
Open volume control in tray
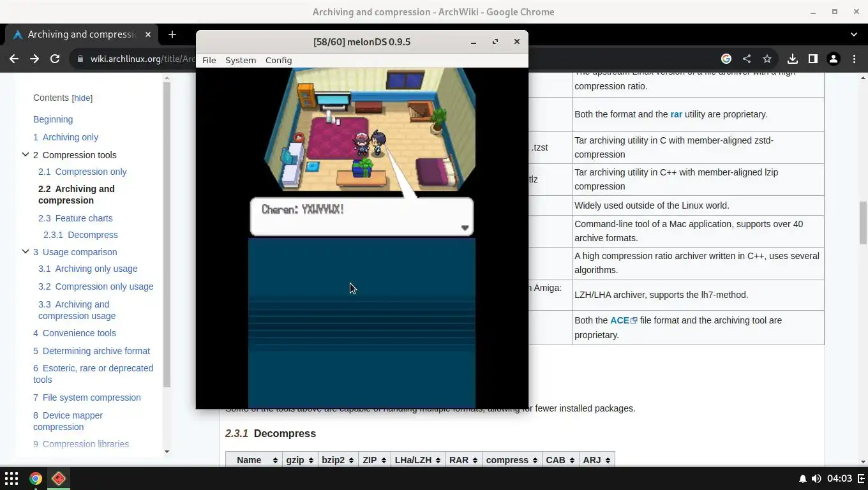click(816, 479)
